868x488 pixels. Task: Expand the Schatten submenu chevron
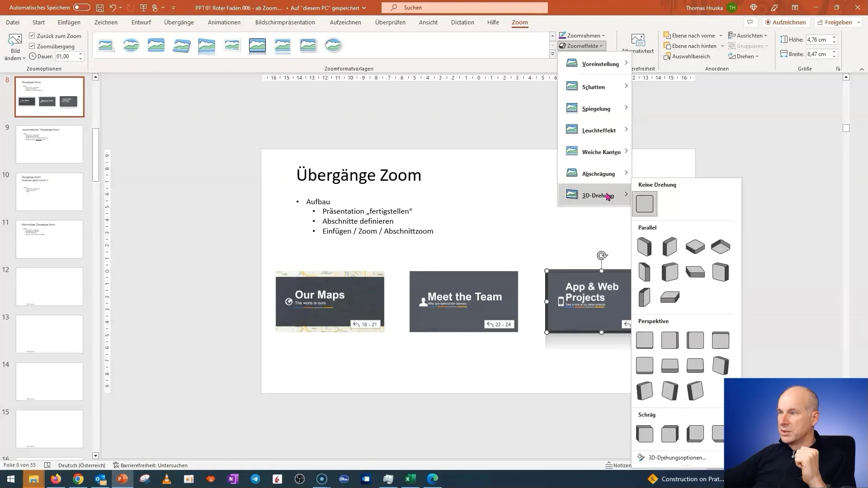click(627, 86)
